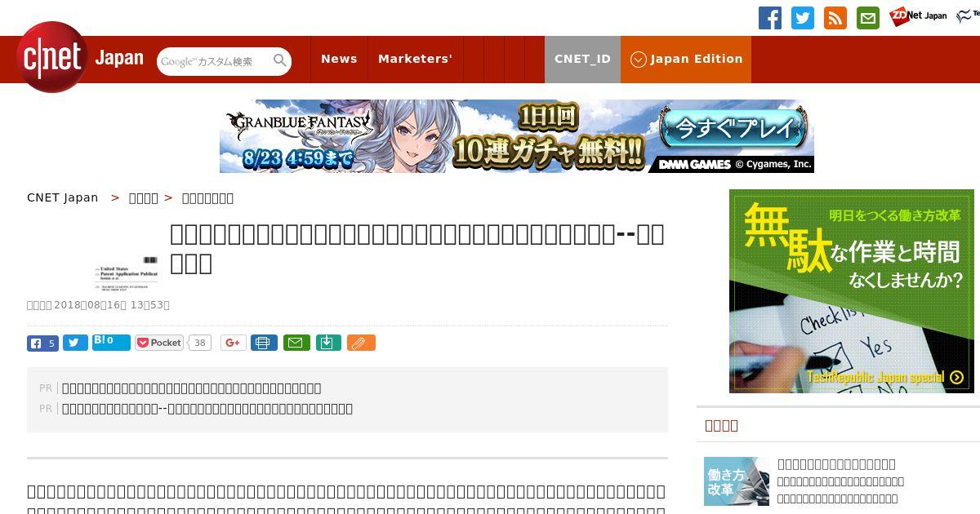Share article on Facebook (count 5)
Screen dimensions: 980x514
[42, 343]
